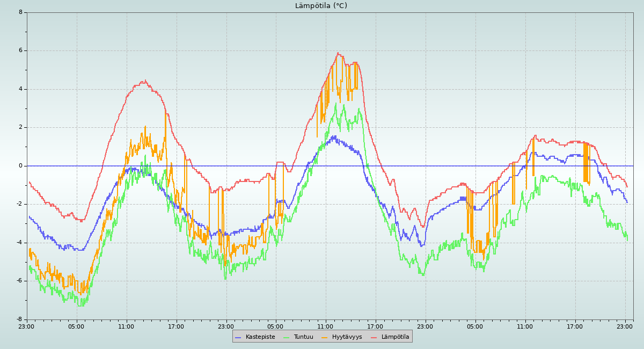644x349 pixels.
Task: Click the chart title Lämpötila (°C)
Action: [x=321, y=6]
